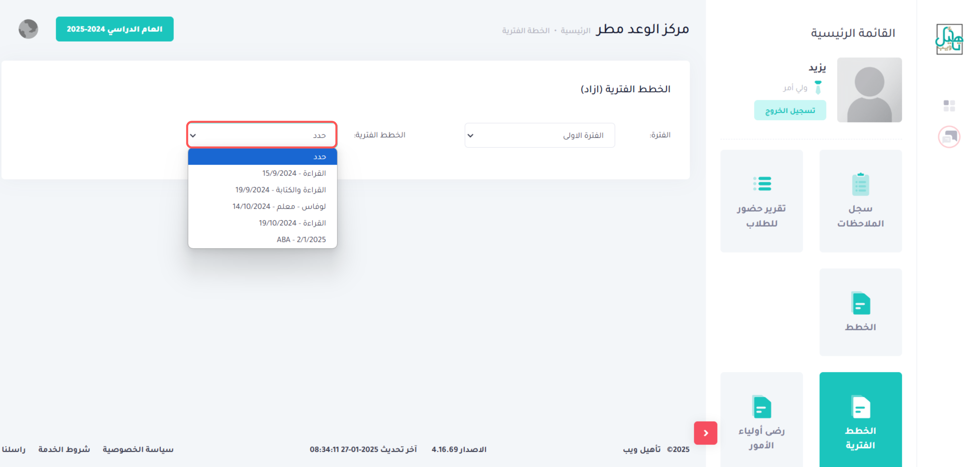The width and height of the screenshot is (980, 467).
Task: Select ABA - 2/1/2025 option
Action: click(x=263, y=239)
